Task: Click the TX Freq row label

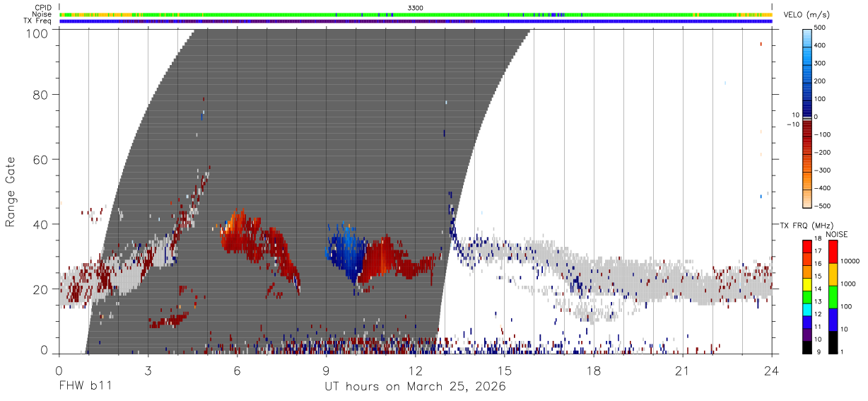Action: [37, 21]
